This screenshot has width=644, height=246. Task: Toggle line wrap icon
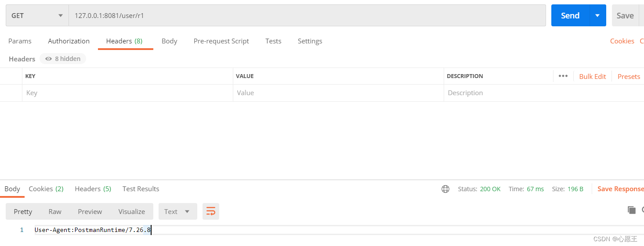click(211, 211)
